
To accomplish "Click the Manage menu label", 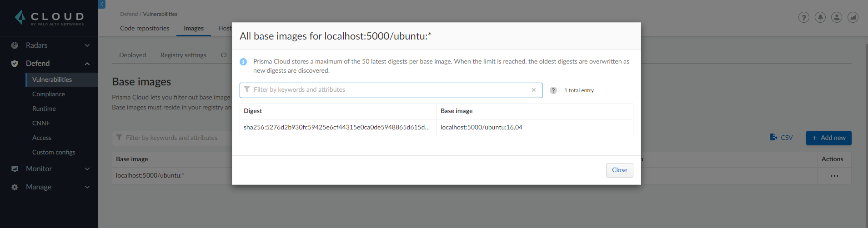I will click(39, 187).
